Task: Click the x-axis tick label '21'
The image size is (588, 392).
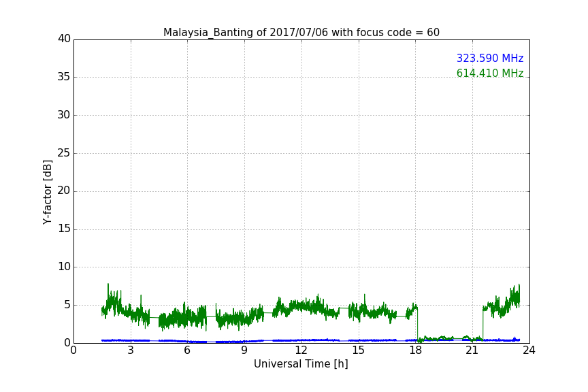Action: coord(472,350)
